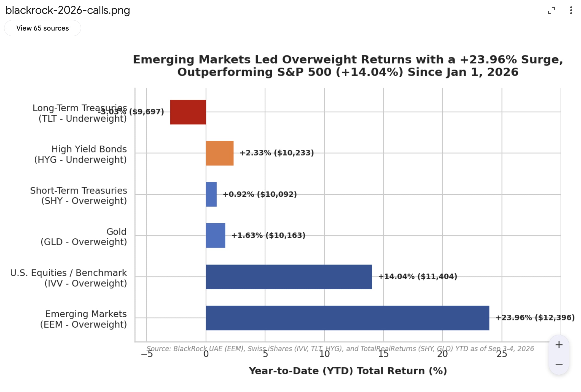
Task: Click the +23.96% ($12,396) data label
Action: point(535,317)
